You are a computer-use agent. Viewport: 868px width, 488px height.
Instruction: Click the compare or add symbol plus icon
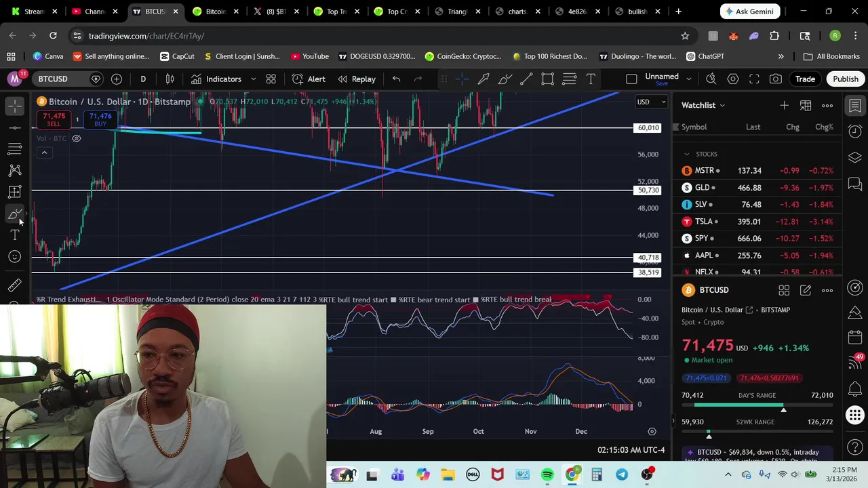[x=117, y=79]
